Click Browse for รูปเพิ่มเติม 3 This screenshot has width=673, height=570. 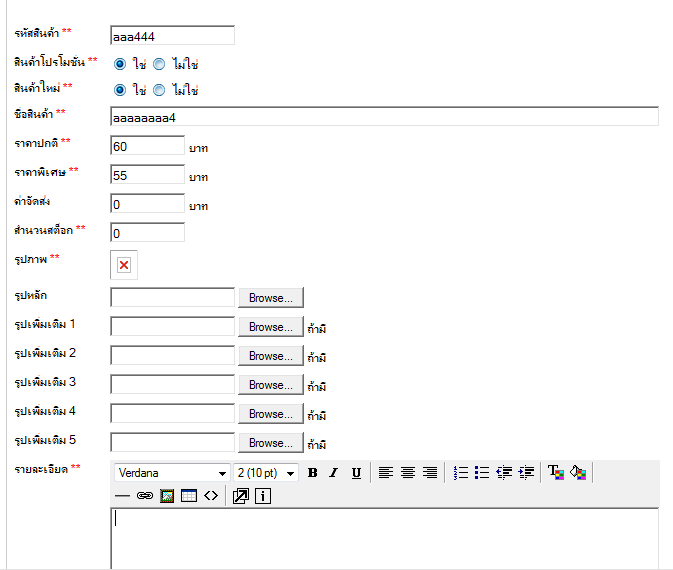tap(270, 385)
